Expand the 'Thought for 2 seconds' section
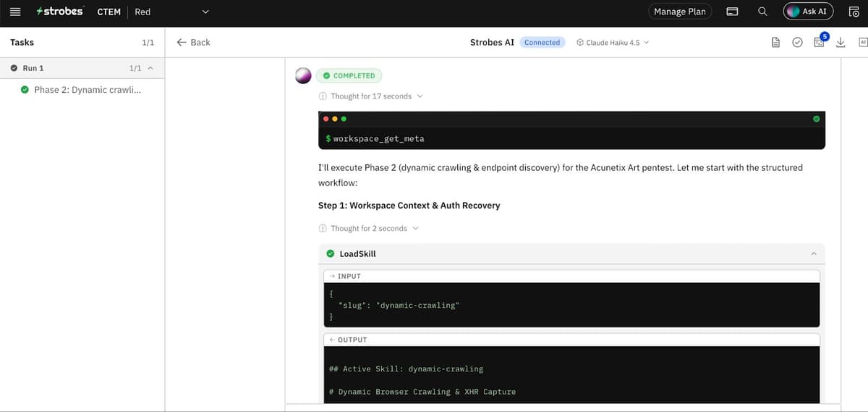The height and width of the screenshot is (412, 868). [x=368, y=228]
